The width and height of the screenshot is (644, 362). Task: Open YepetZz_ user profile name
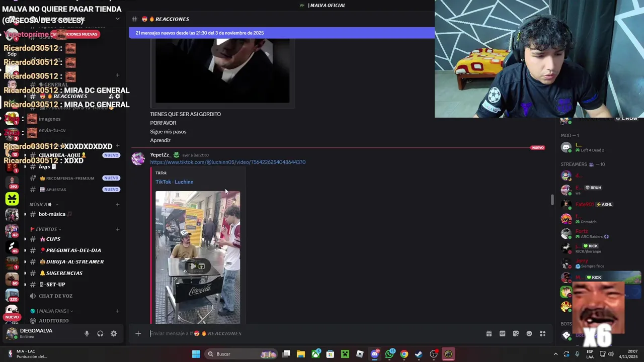click(160, 155)
